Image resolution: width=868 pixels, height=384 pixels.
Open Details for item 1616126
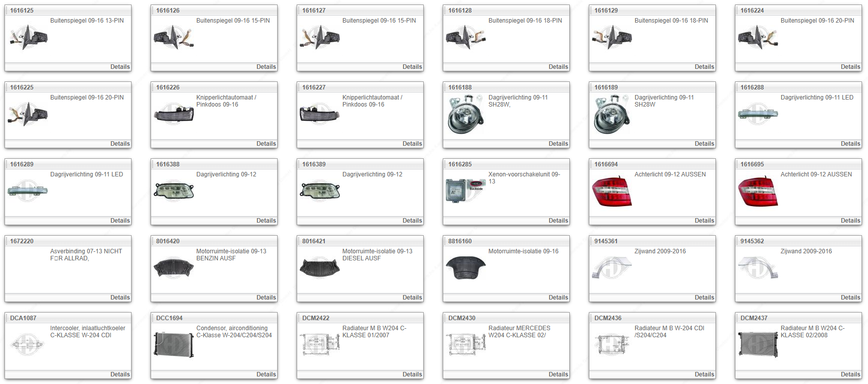pos(266,67)
